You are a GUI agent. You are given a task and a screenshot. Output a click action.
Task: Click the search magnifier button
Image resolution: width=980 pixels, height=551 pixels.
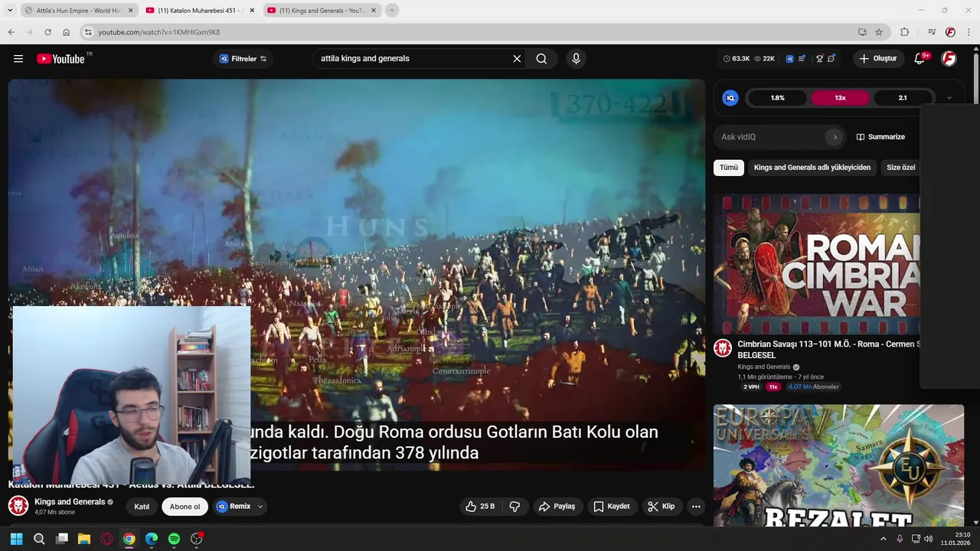pyautogui.click(x=541, y=59)
